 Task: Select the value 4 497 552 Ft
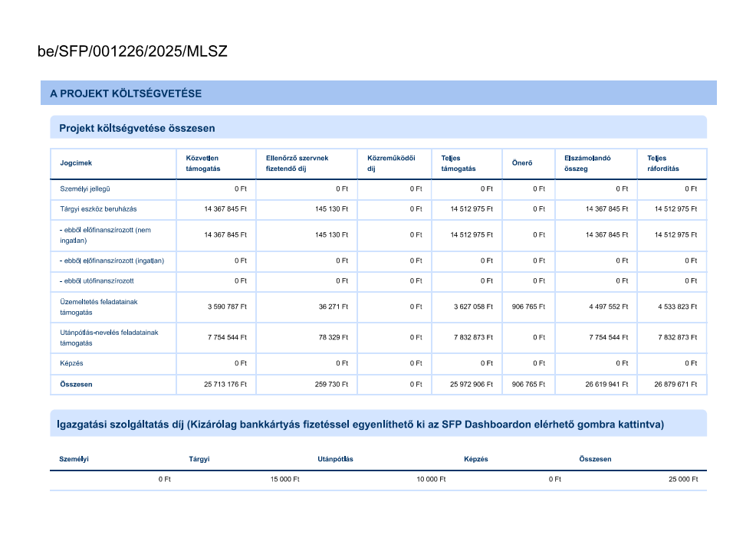(x=609, y=307)
